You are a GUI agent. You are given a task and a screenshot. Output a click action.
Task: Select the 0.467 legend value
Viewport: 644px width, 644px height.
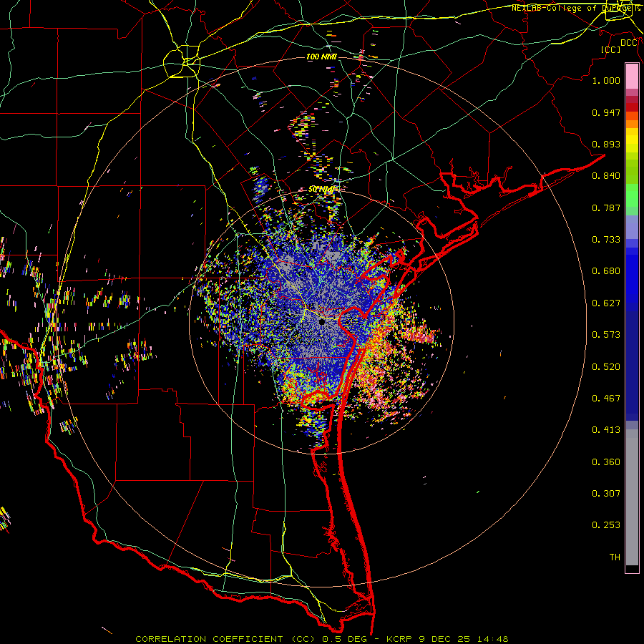click(606, 399)
